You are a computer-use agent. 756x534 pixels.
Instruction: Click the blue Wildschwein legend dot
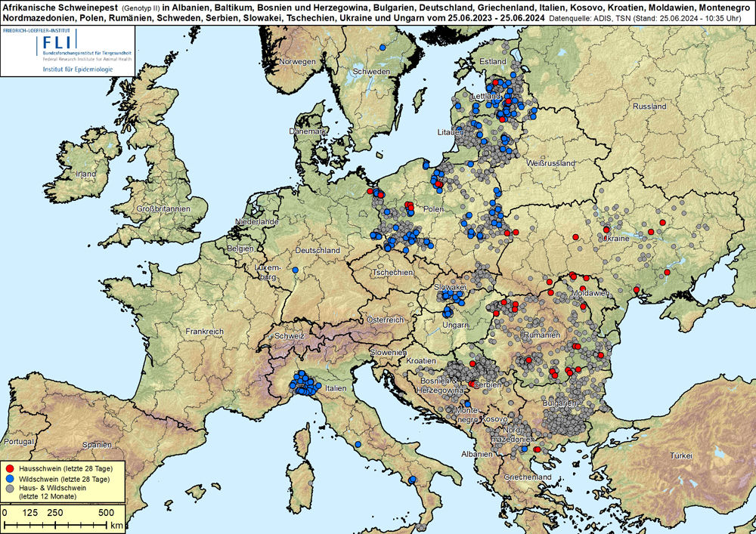coord(8,480)
